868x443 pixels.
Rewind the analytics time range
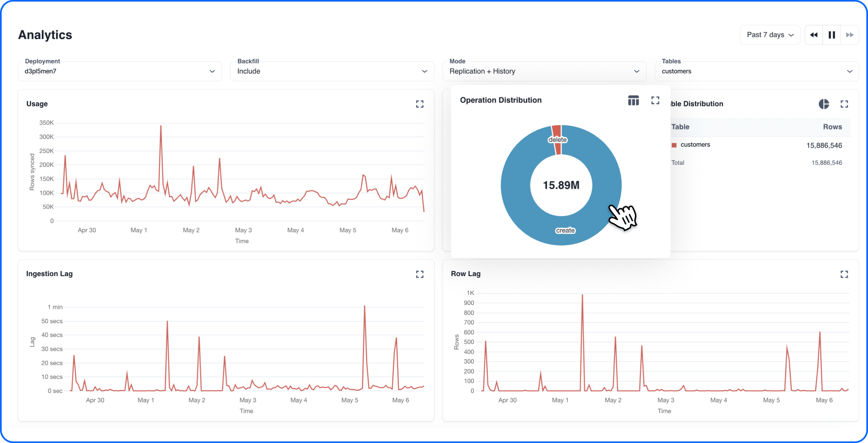[x=813, y=34]
